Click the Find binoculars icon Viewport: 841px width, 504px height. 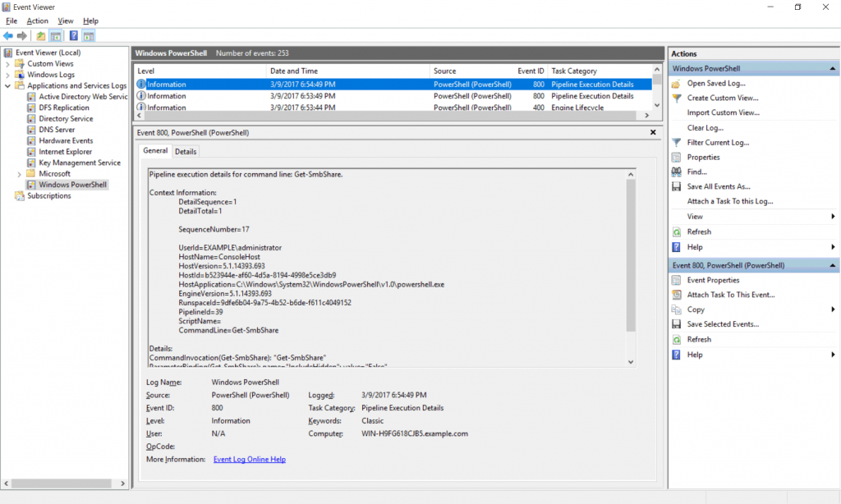click(x=677, y=172)
